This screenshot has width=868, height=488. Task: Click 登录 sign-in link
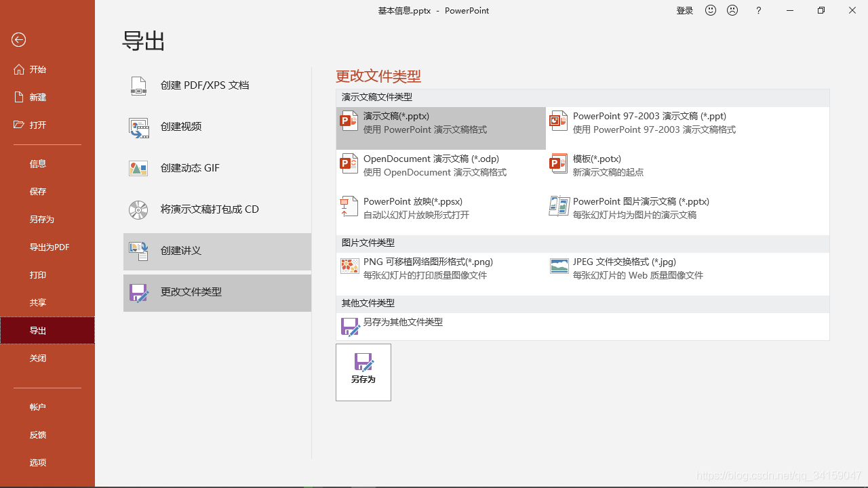pyautogui.click(x=685, y=11)
